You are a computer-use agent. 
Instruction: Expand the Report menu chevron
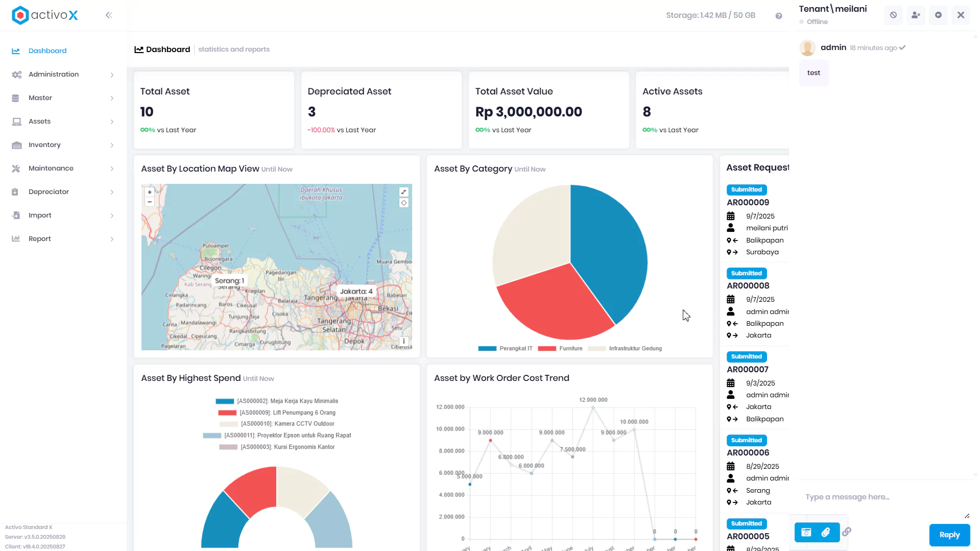(112, 239)
